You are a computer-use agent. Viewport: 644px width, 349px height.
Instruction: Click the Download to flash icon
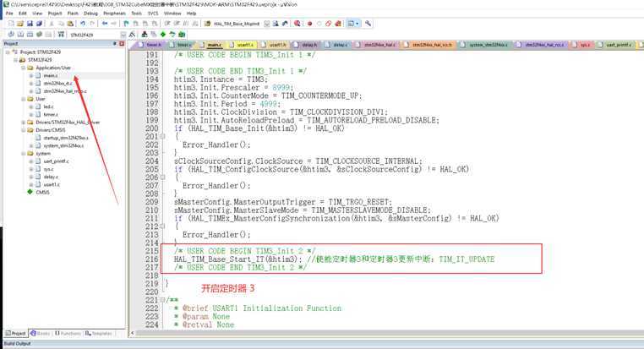tap(61, 35)
